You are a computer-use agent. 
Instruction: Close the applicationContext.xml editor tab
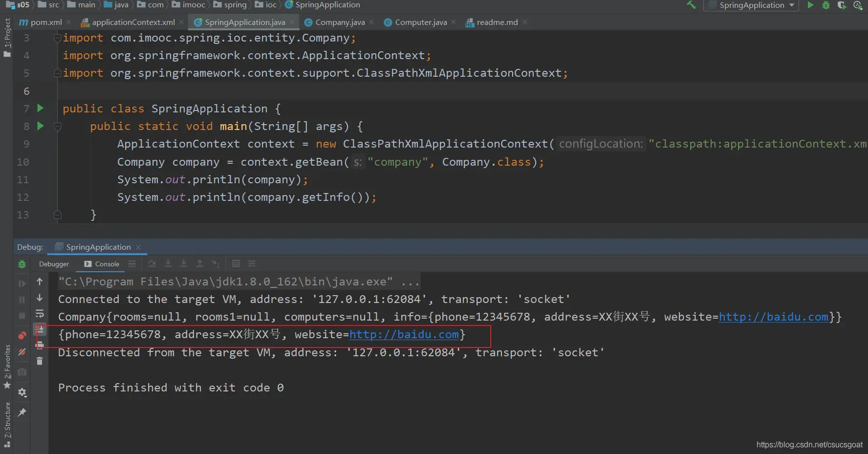pos(181,22)
